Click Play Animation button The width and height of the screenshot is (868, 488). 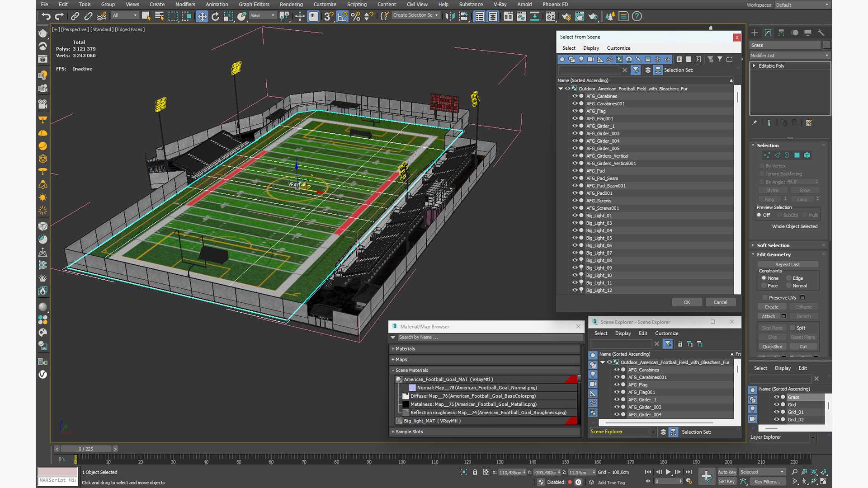pyautogui.click(x=668, y=472)
